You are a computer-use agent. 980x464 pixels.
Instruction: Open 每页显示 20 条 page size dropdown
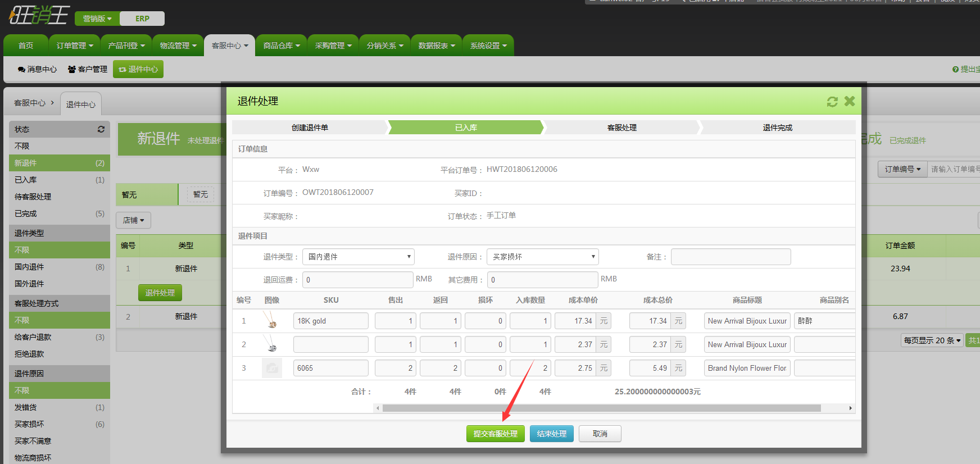[x=932, y=340]
